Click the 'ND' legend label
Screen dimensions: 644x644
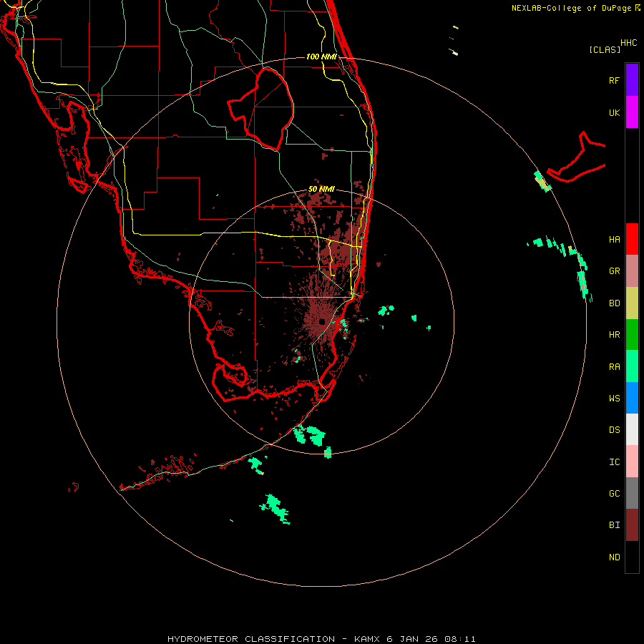tap(614, 557)
